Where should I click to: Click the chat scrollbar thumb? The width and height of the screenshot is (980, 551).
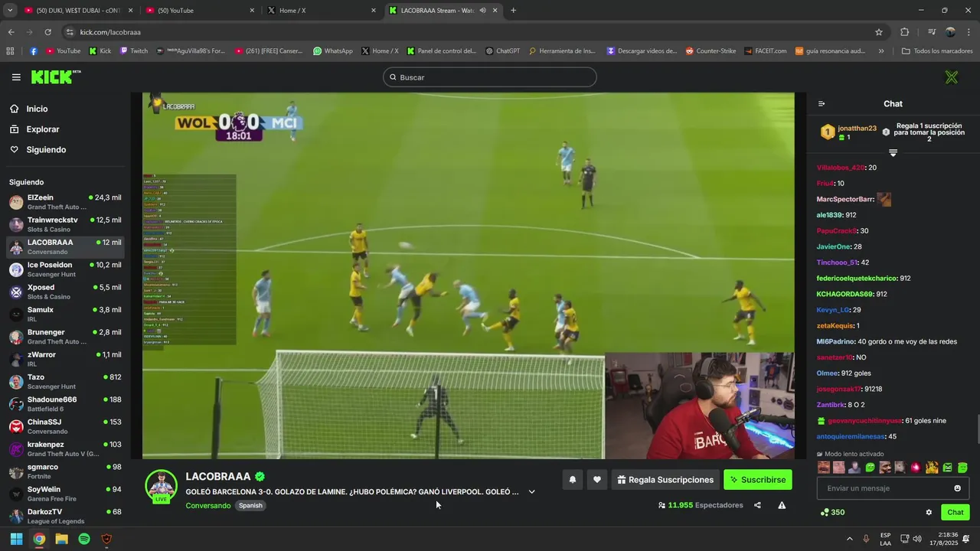pyautogui.click(x=977, y=429)
